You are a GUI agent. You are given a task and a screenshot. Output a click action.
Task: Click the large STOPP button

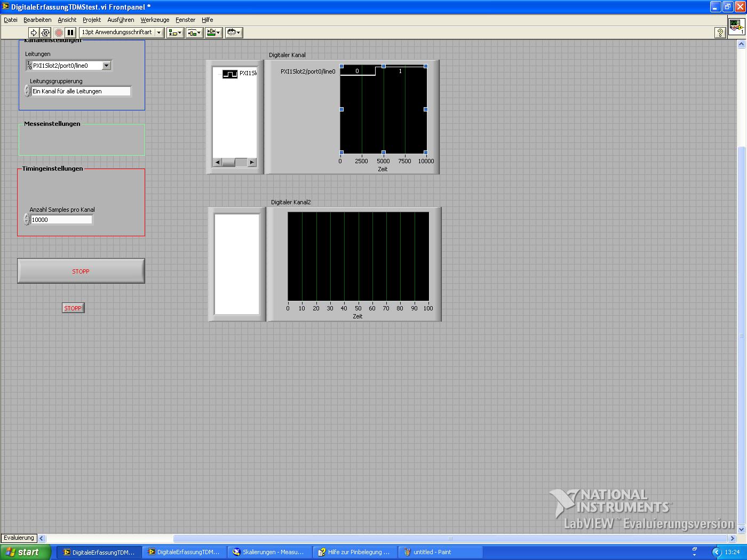point(81,271)
